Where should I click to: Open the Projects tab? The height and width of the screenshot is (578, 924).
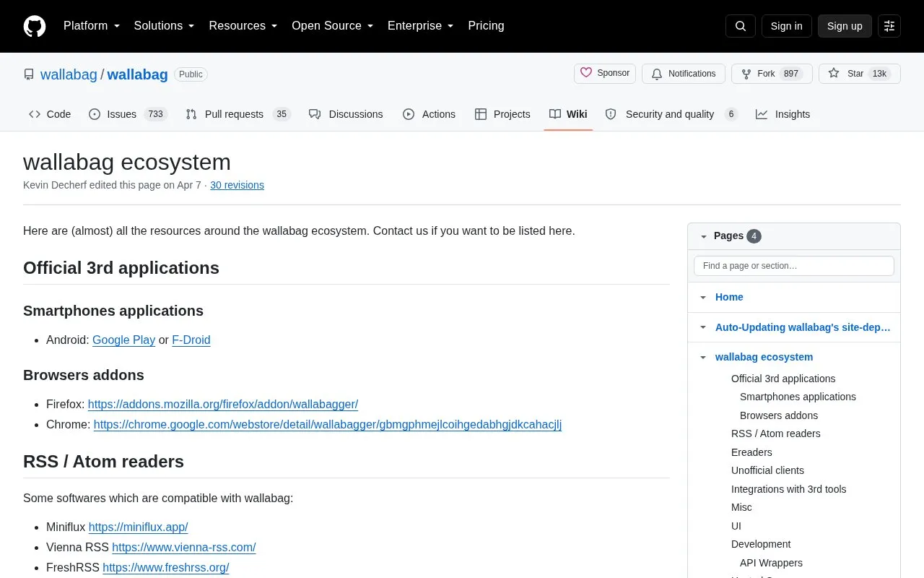click(502, 114)
